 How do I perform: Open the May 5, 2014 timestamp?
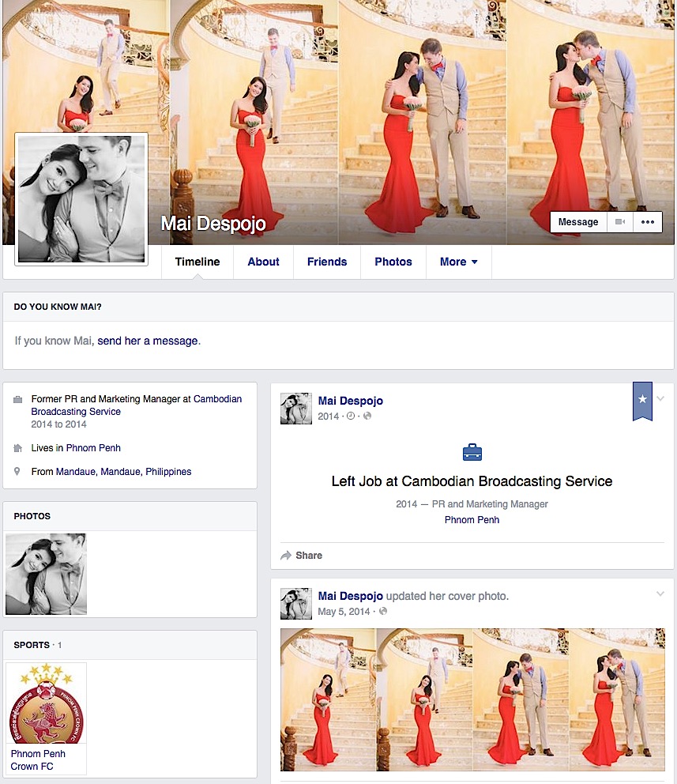point(344,612)
